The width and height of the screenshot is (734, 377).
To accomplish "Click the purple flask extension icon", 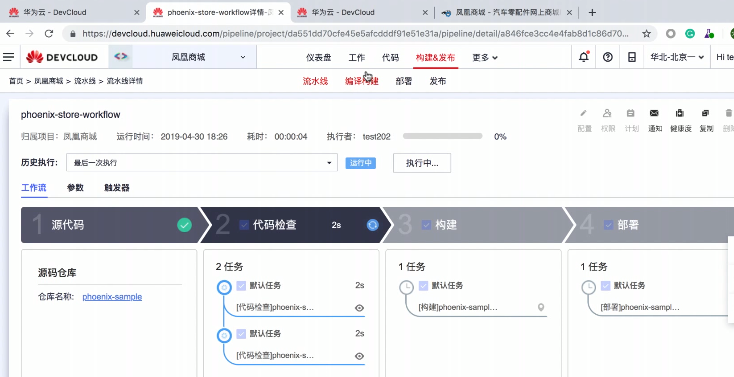I will [709, 33].
